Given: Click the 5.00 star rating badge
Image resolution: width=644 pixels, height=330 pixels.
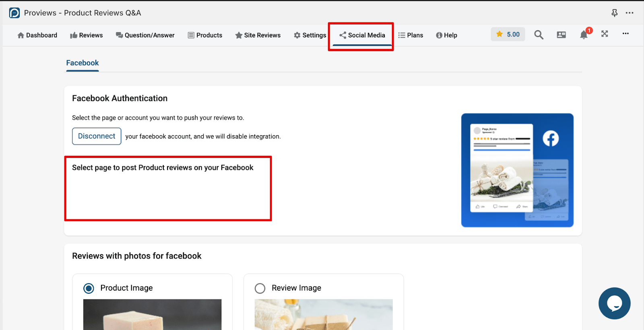Looking at the screenshot, I should 508,34.
